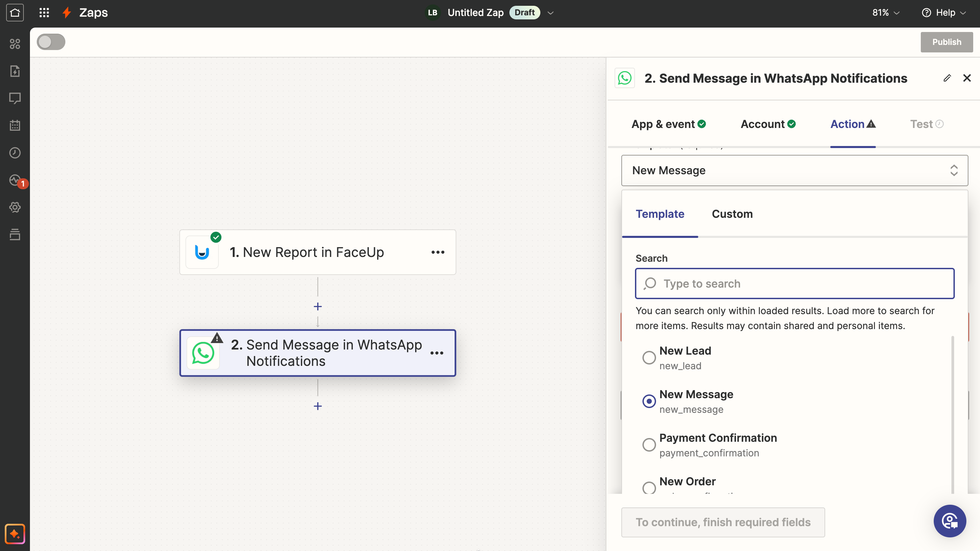Click the new_message template ID text

tap(691, 409)
